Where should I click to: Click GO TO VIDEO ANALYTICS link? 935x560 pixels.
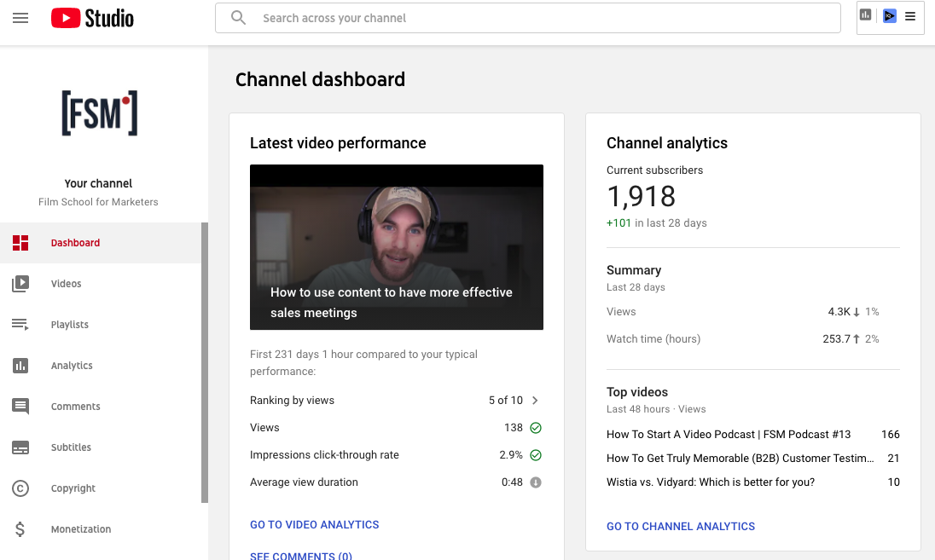pos(314,525)
